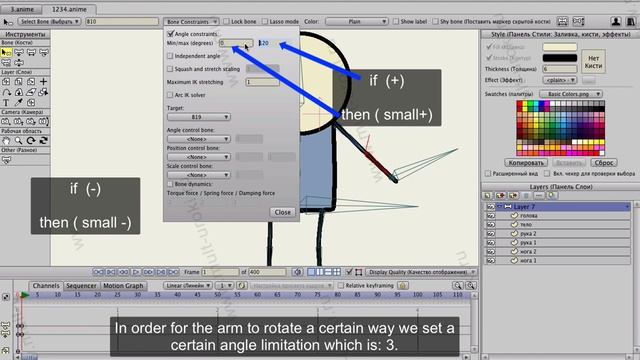640x360 pixels.
Task: Click the Orbit Workspace double-arrow tool
Action: pyautogui.click(x=44, y=141)
